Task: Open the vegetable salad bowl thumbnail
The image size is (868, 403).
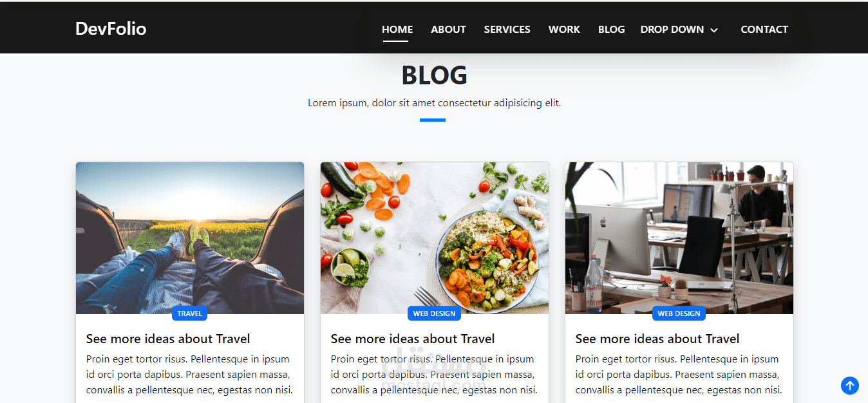Action: (435, 238)
